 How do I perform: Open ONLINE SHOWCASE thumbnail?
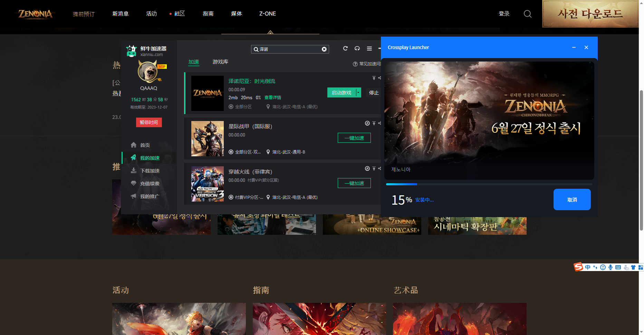tap(372, 224)
